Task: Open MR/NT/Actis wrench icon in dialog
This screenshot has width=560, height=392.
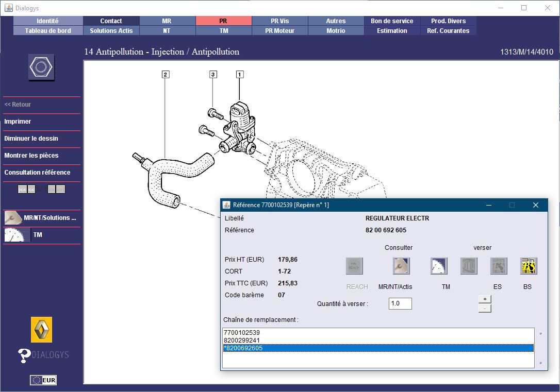Action: point(401,266)
